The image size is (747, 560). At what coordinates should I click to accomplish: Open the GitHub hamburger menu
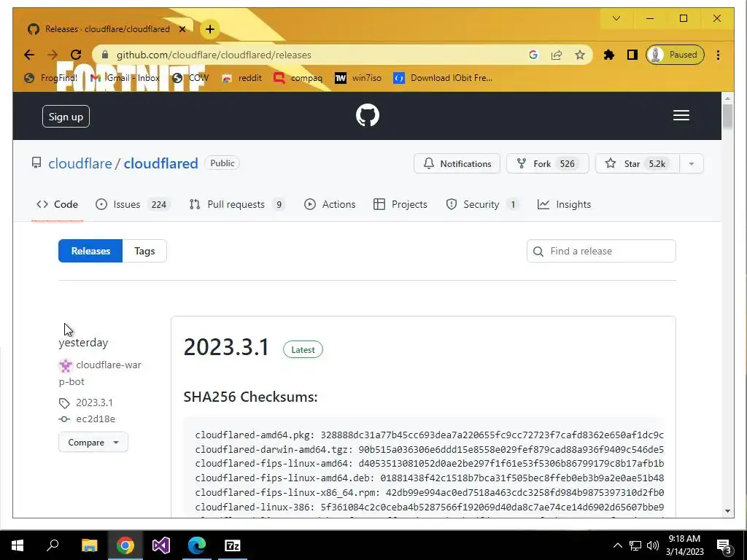[681, 115]
